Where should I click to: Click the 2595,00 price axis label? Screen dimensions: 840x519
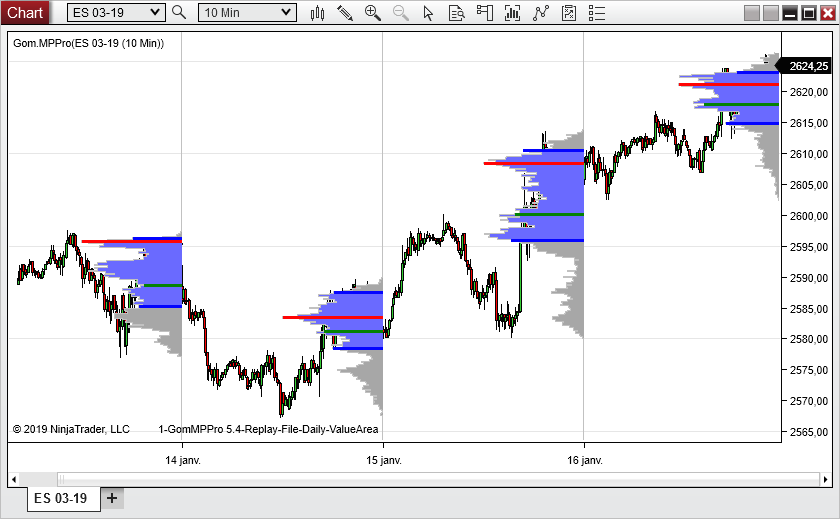coord(808,247)
